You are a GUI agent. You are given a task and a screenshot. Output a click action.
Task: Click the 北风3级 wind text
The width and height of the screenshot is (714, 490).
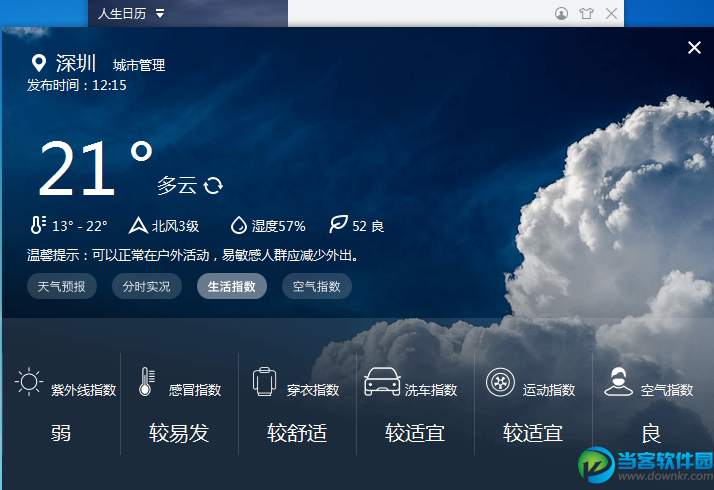coord(175,226)
